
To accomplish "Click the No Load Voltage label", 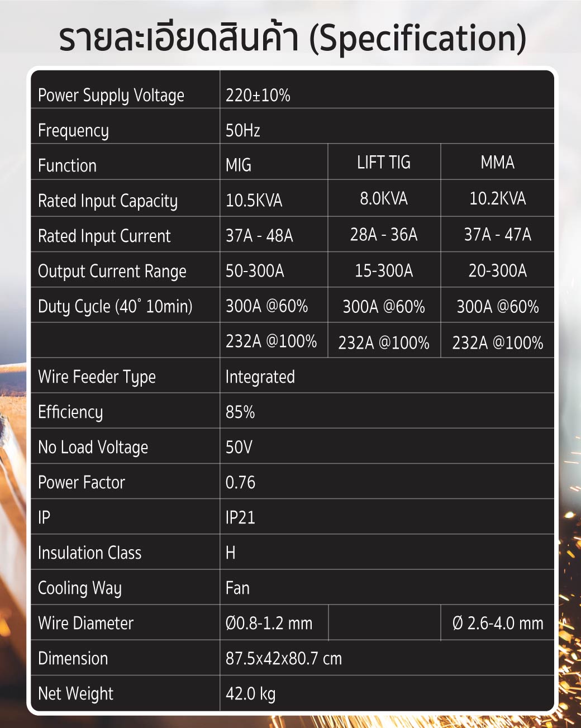I will point(93,448).
